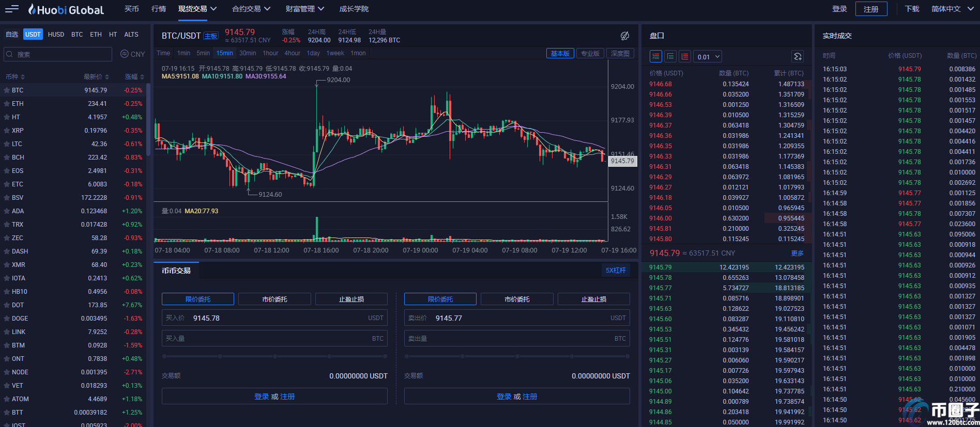Click the theme palette icon above the chart

[625, 36]
